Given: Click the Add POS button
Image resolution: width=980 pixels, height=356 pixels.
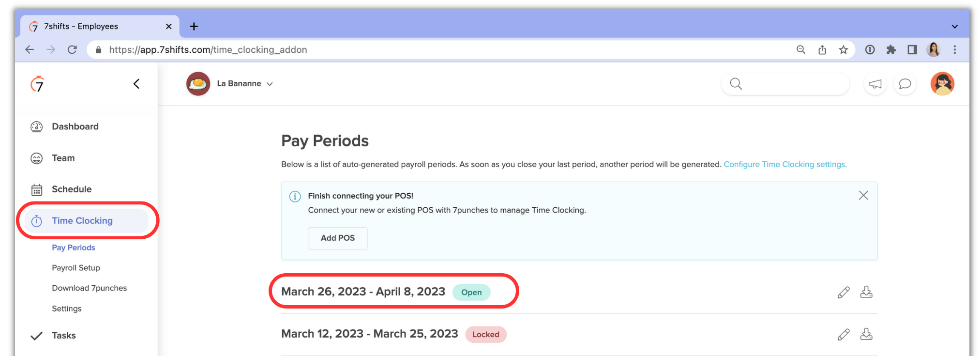Looking at the screenshot, I should point(337,238).
